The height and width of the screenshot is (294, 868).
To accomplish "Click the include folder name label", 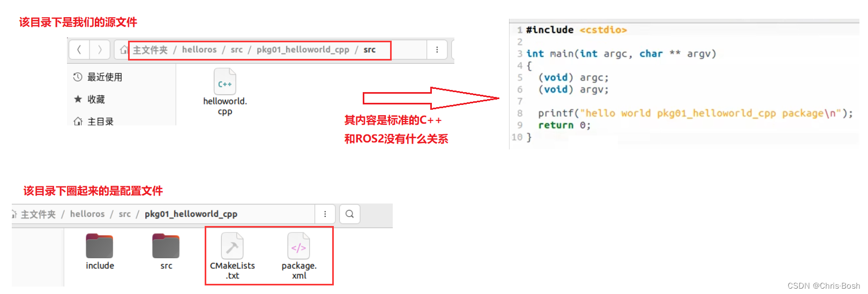I will (x=100, y=266).
